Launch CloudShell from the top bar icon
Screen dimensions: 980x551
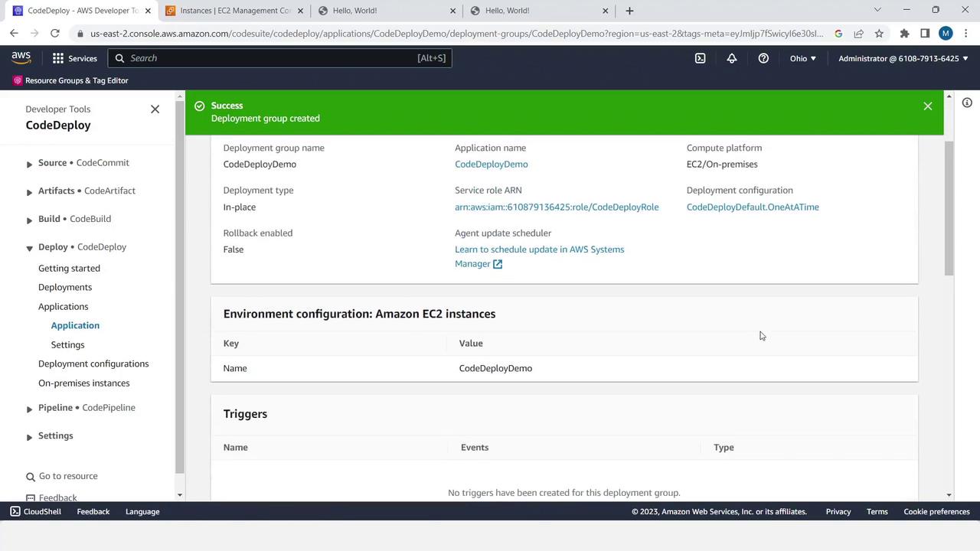click(x=700, y=58)
